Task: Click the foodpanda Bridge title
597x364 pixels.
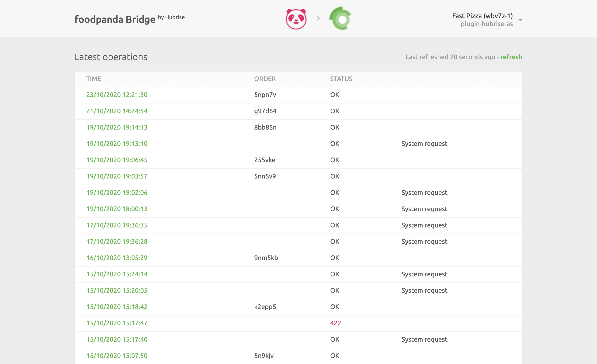Action: click(x=115, y=19)
